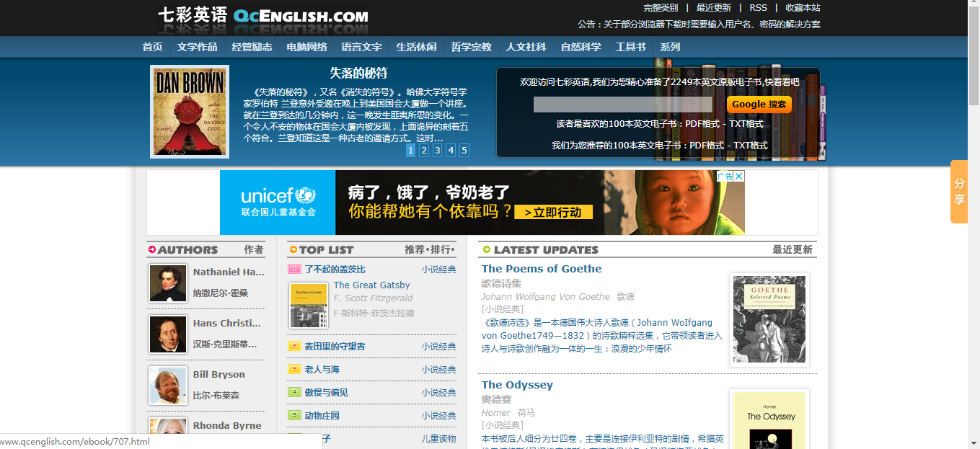Click the 最近更新 link in the top header
Image resolution: width=980 pixels, height=449 pixels.
click(714, 8)
